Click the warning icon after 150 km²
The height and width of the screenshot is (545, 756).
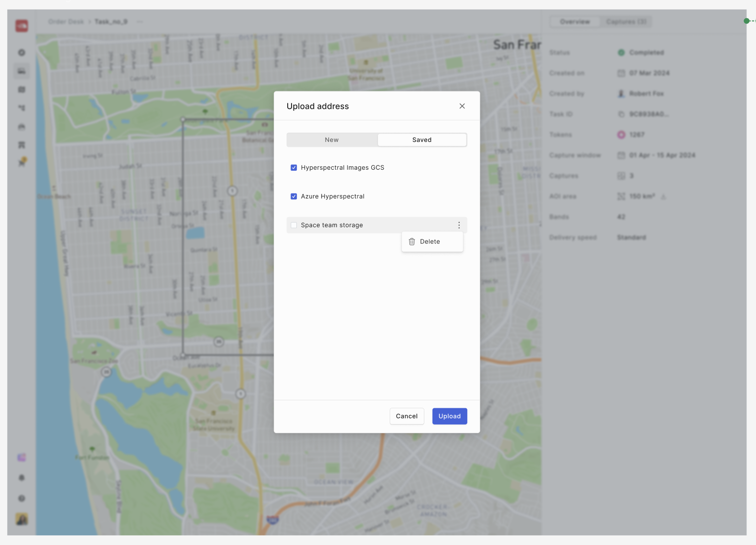pos(663,196)
